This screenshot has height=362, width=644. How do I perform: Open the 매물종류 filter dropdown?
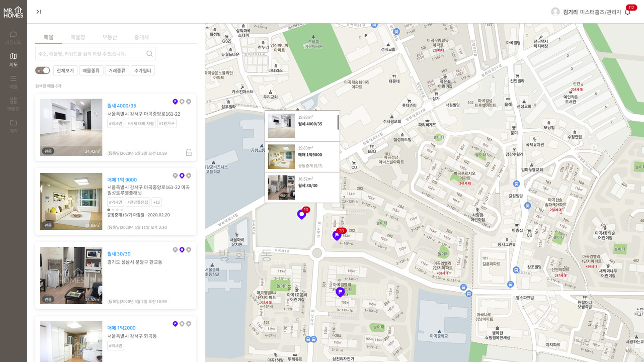pyautogui.click(x=91, y=70)
